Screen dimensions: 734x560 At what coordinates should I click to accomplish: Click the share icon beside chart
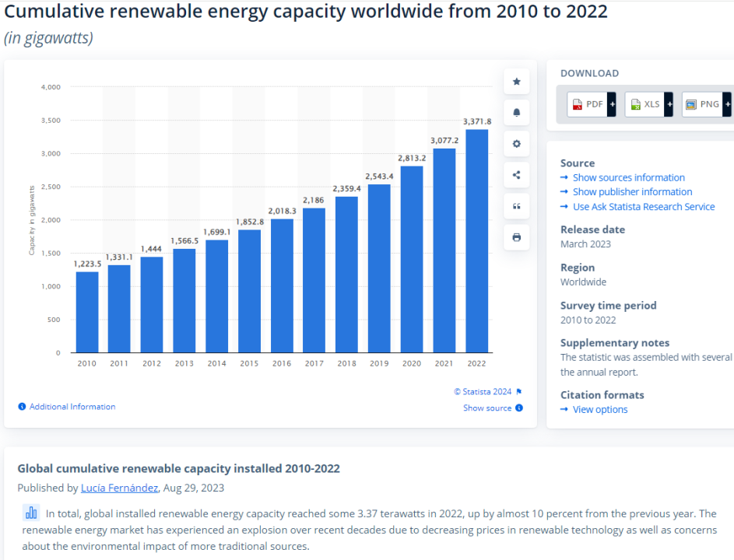pos(516,175)
